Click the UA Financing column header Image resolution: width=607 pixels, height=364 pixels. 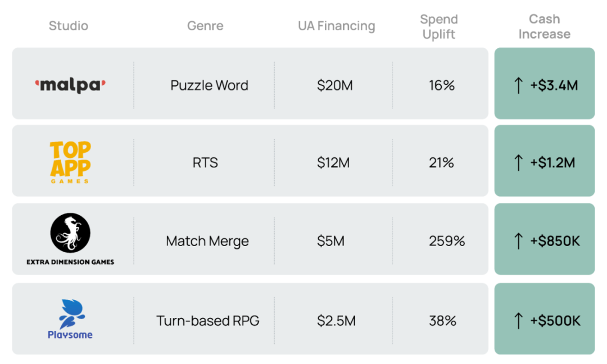(336, 26)
